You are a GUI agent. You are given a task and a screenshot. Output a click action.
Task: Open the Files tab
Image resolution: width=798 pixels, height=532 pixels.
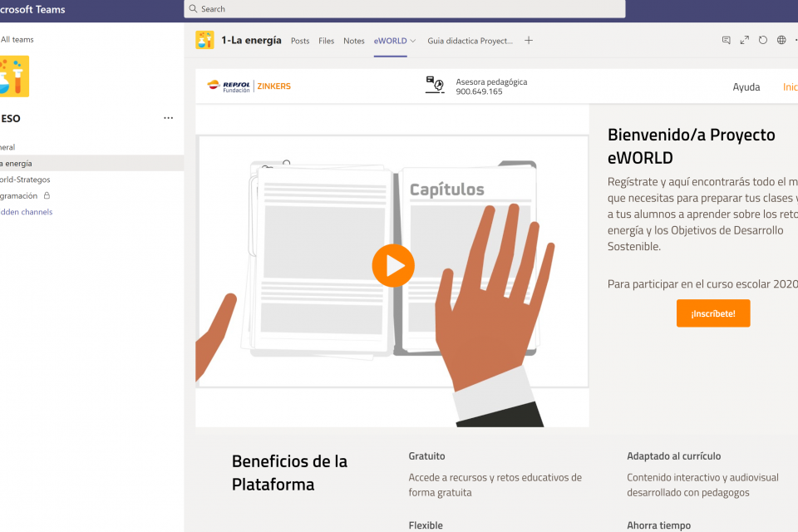point(327,41)
